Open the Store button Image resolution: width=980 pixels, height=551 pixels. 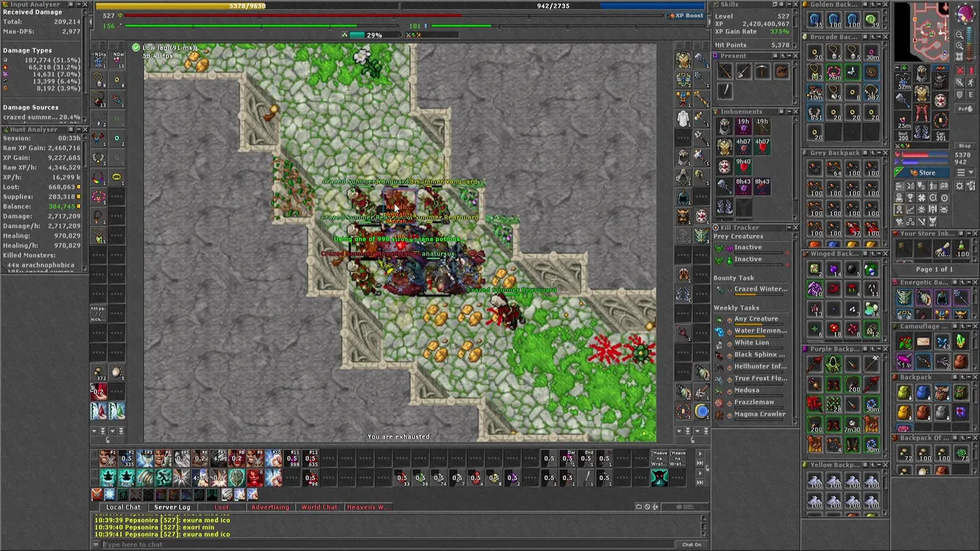tap(922, 172)
